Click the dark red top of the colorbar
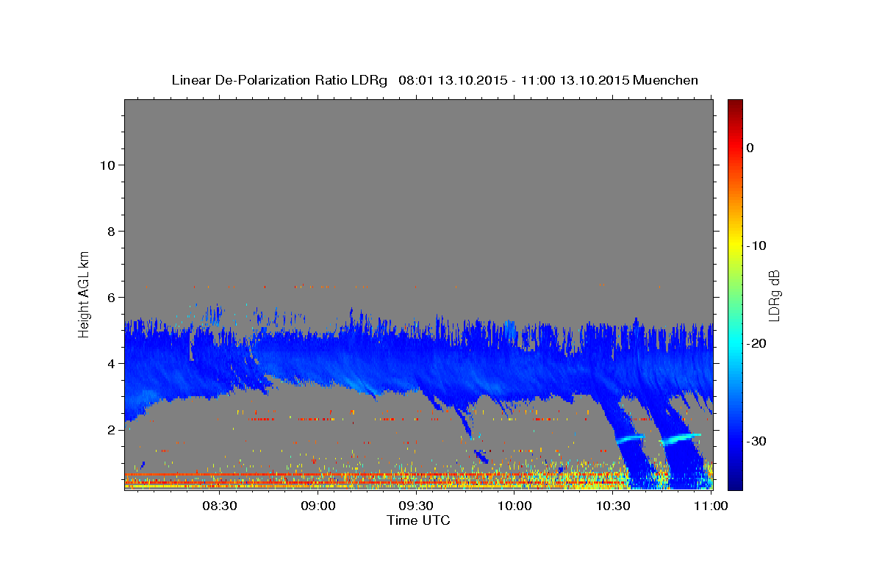882x588 pixels. [735, 107]
